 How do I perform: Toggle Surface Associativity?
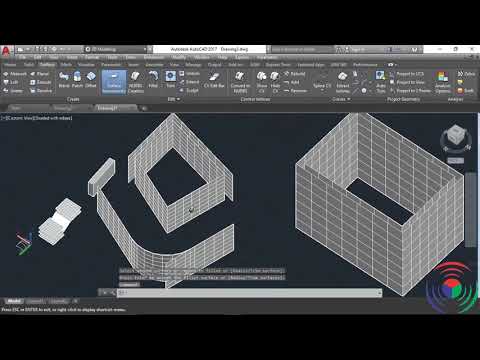point(114,82)
